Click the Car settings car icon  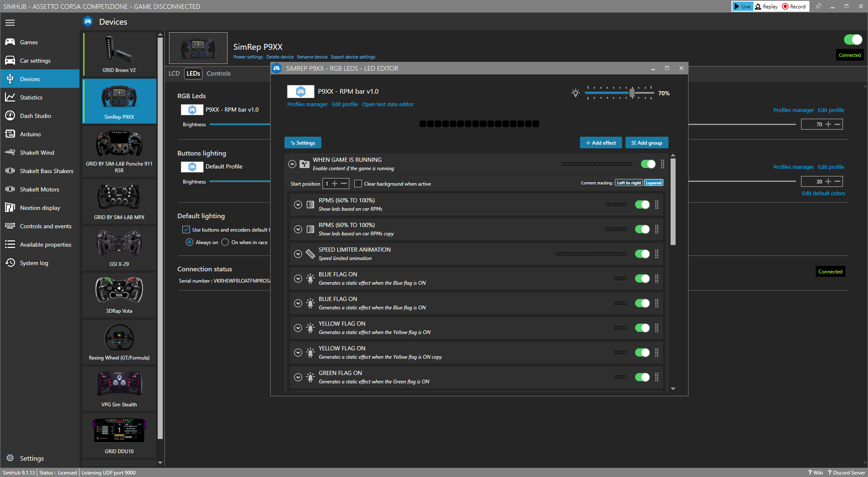pyautogui.click(x=10, y=61)
